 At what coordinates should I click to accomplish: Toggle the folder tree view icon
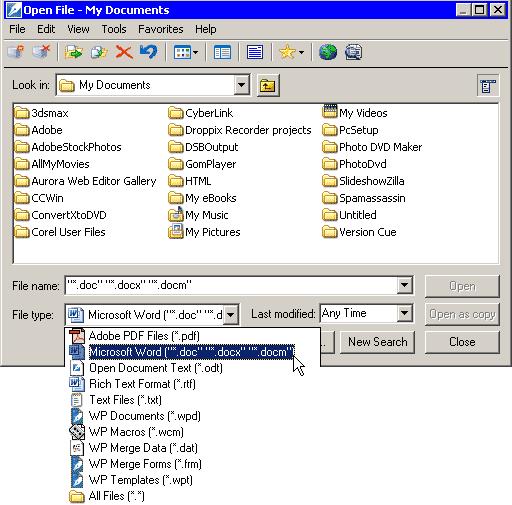pyautogui.click(x=222, y=52)
